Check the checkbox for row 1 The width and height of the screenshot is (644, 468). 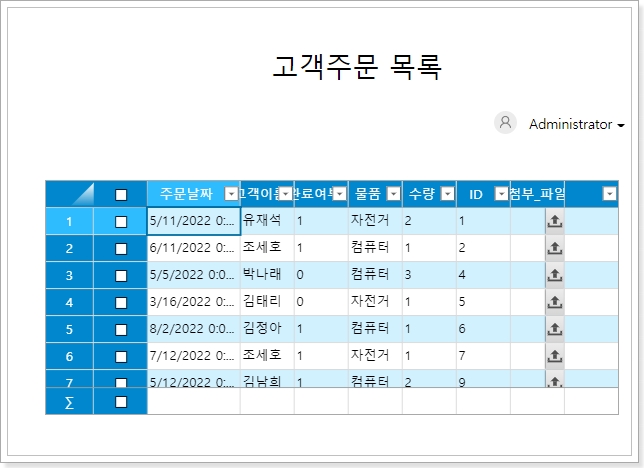[x=121, y=221]
